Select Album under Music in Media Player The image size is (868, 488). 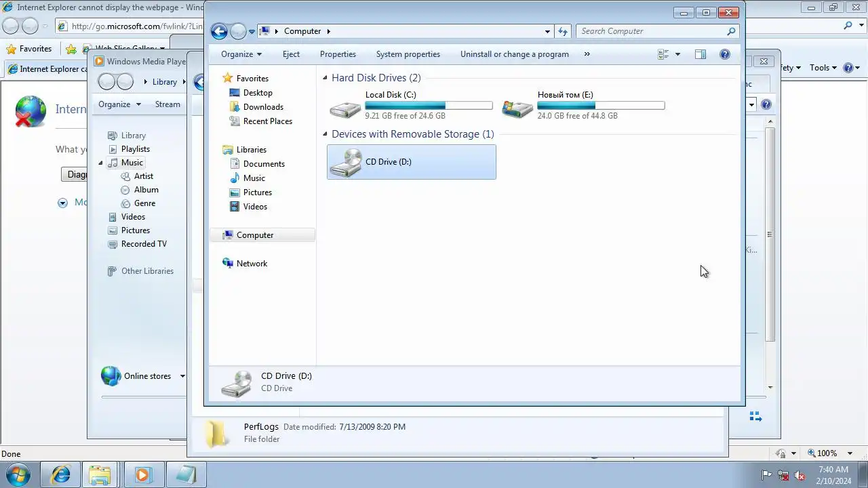click(x=146, y=190)
